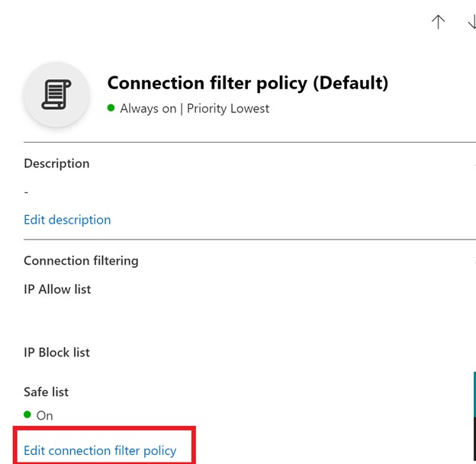
Task: Click the Safe list label
Action: coord(46,392)
